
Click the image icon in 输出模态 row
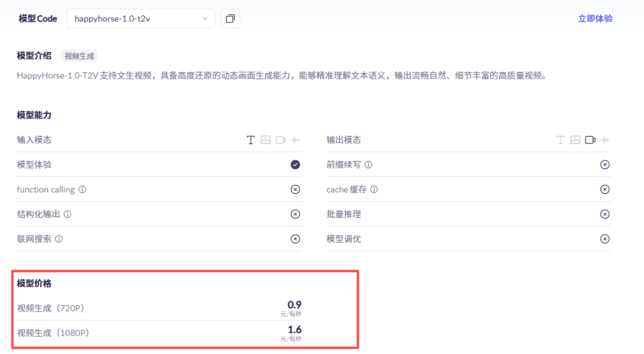(576, 140)
